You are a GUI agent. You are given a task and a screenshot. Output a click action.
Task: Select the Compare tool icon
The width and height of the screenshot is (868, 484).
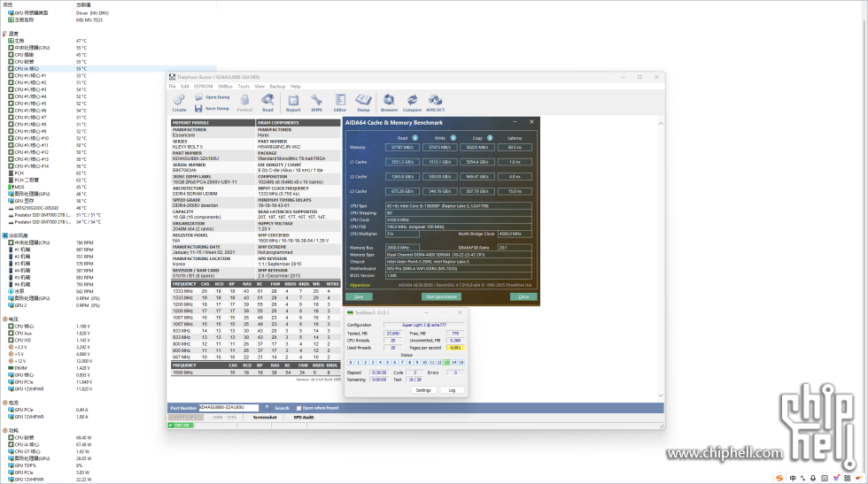412,103
